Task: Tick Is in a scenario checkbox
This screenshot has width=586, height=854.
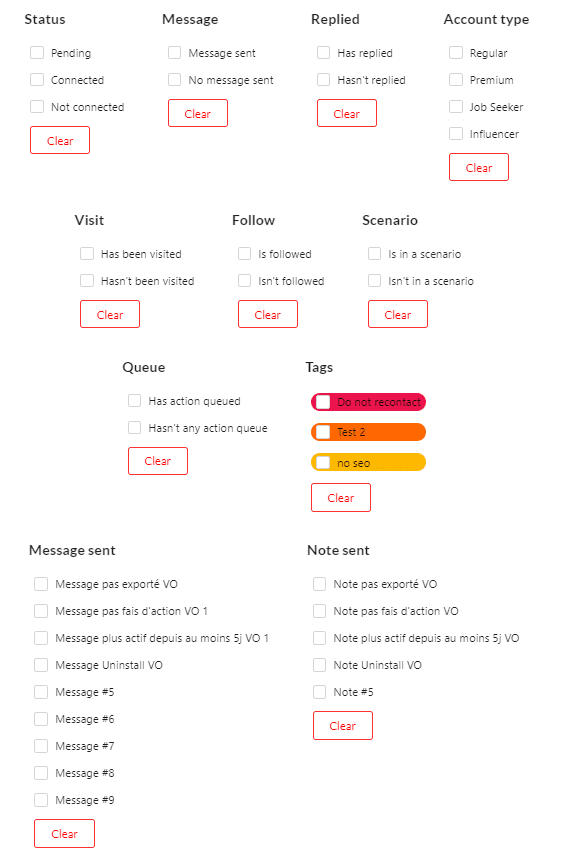Action: 375,254
